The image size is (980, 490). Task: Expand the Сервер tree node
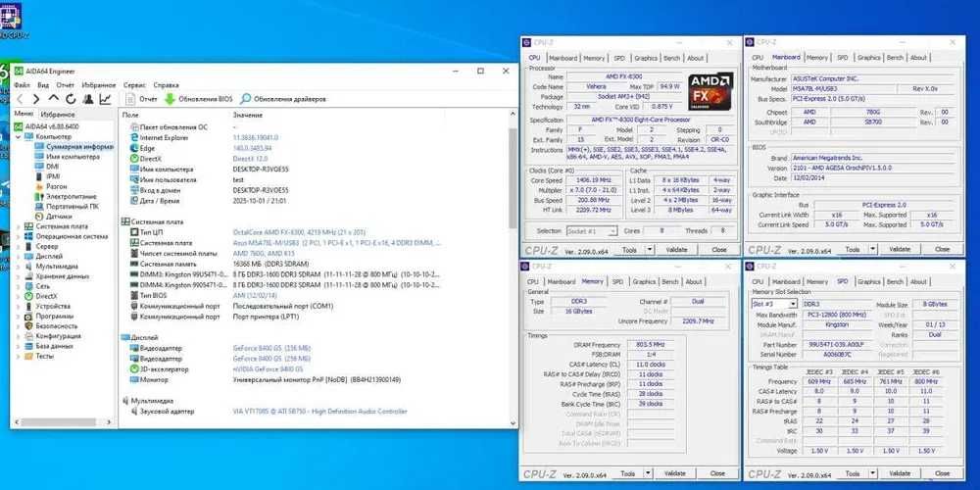click(x=18, y=246)
